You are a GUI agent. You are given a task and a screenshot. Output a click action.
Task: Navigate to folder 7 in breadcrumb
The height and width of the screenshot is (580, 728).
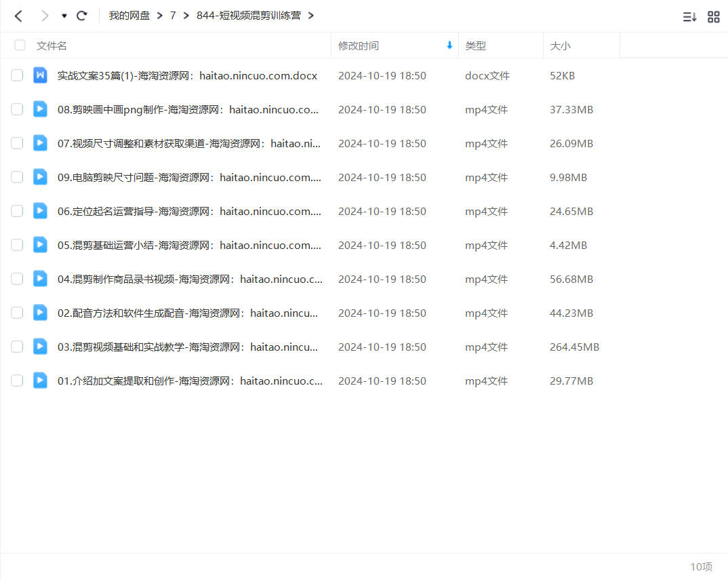pyautogui.click(x=173, y=16)
